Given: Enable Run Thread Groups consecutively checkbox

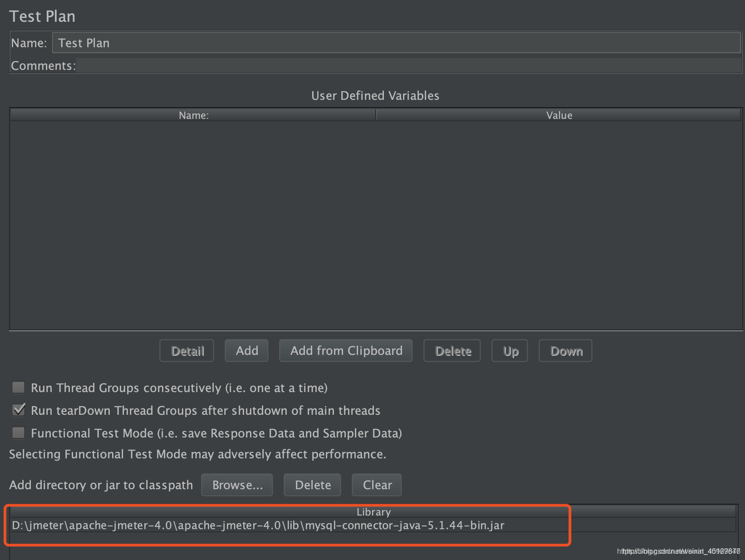Looking at the screenshot, I should (x=19, y=388).
